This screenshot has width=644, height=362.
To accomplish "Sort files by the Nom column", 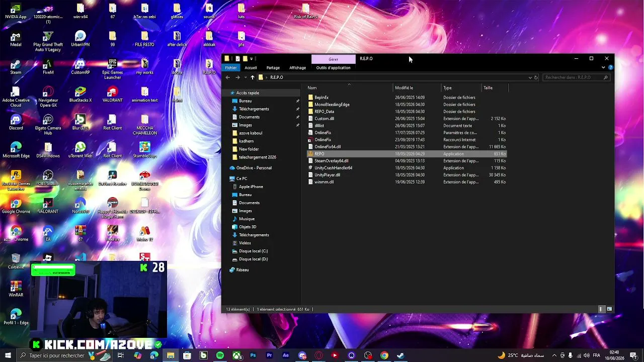I will tap(350, 87).
